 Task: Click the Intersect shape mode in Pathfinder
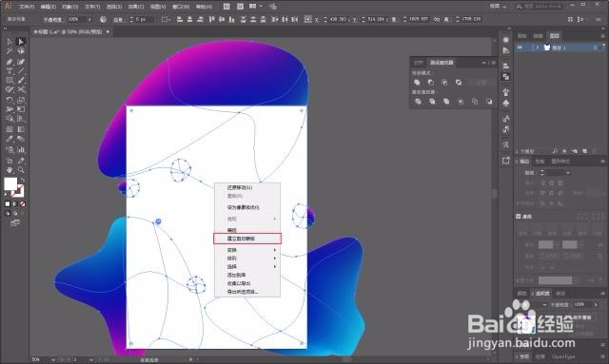click(x=444, y=83)
